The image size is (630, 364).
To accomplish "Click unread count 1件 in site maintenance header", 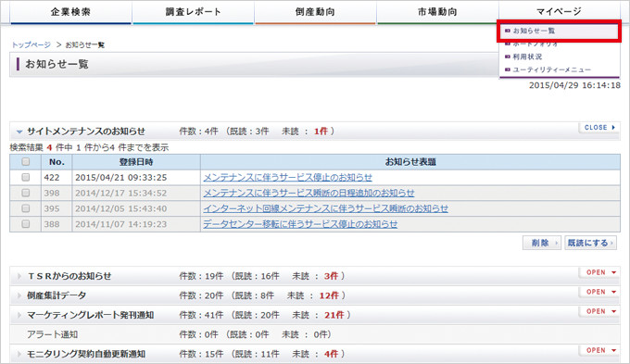I will [x=321, y=132].
